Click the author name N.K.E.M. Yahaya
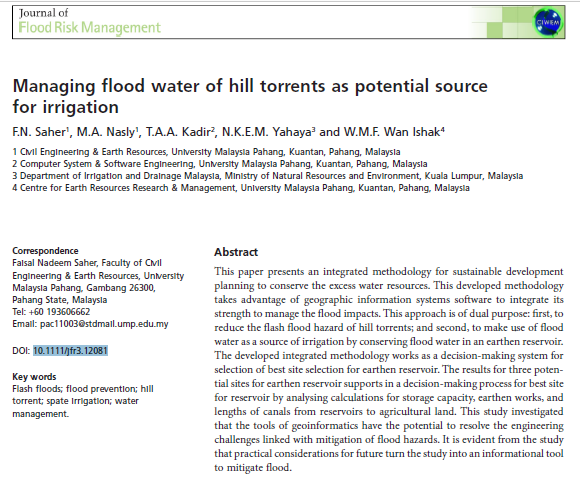The width and height of the screenshot is (580, 485). [x=268, y=132]
